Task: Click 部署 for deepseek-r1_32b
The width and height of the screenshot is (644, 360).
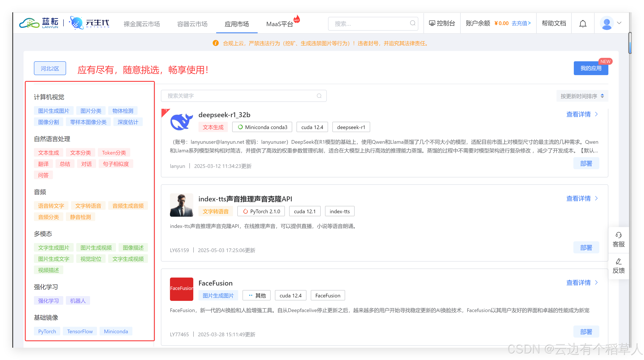Action: tap(586, 163)
